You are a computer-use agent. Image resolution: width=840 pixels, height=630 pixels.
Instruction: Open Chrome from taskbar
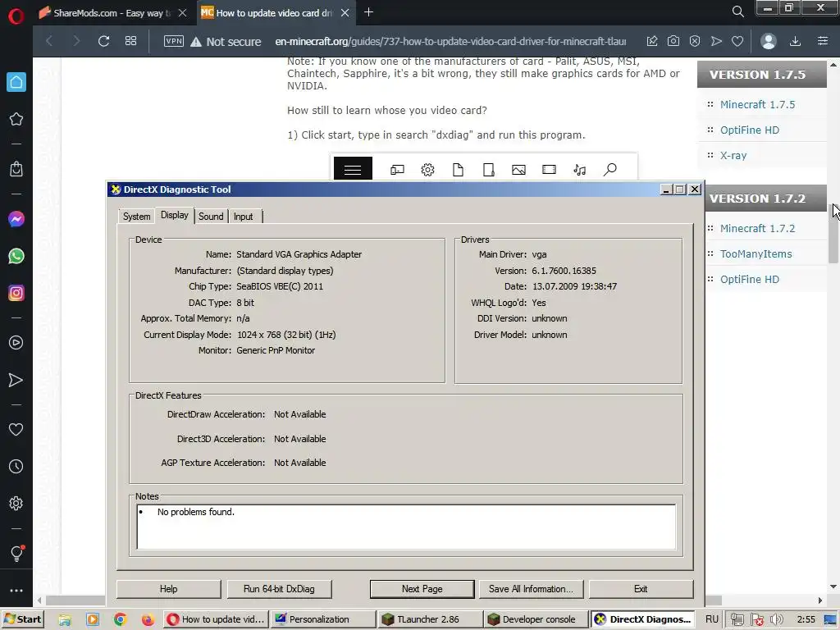click(x=120, y=619)
